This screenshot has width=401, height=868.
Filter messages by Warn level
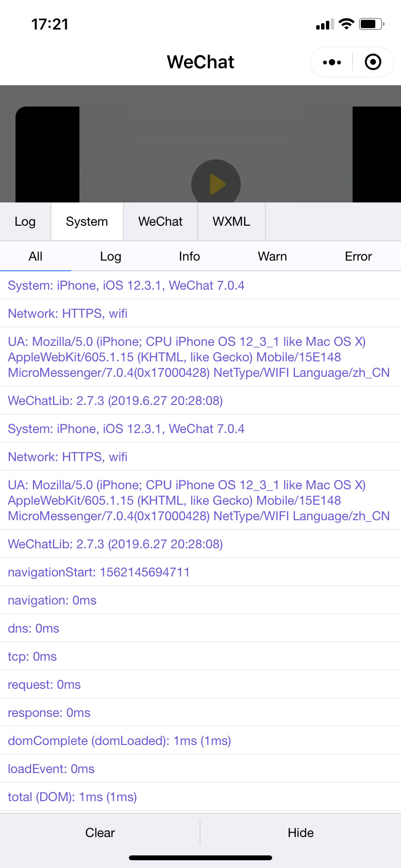pyautogui.click(x=272, y=257)
